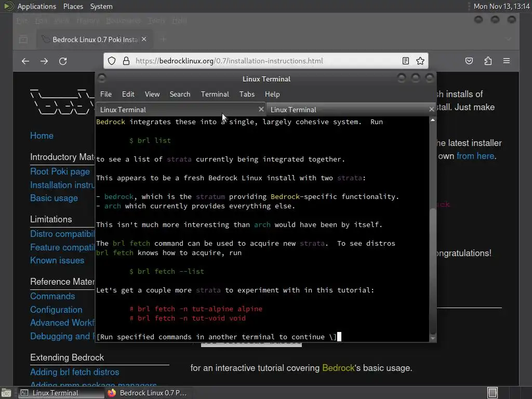This screenshot has width=532, height=399.
Task: Follow the 'from here' installer link
Action: tap(475, 156)
